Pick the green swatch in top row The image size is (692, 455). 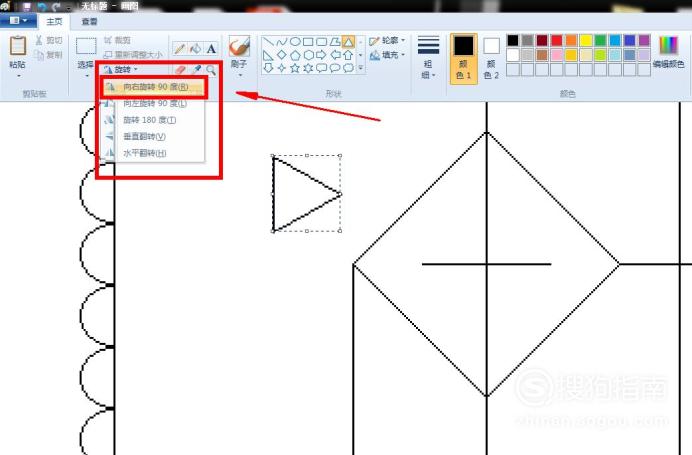click(600, 41)
